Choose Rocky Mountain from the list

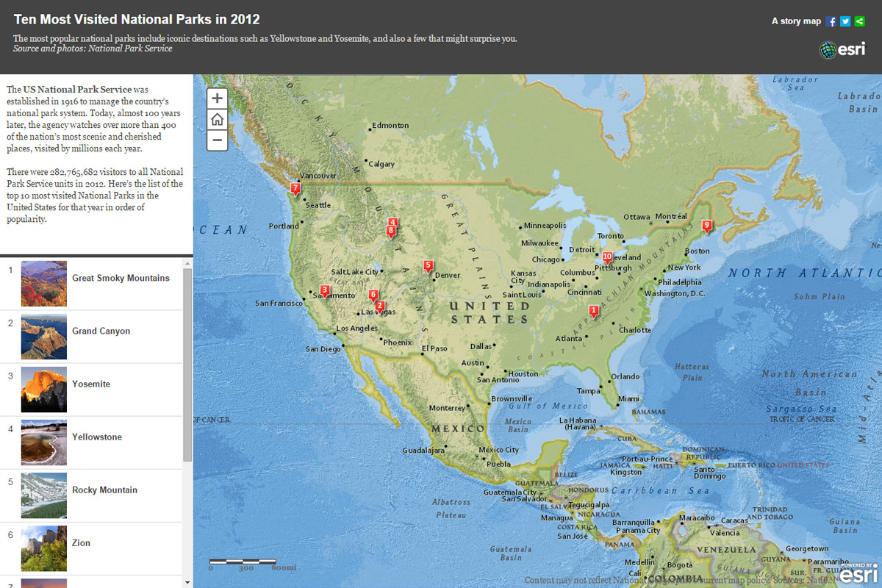[104, 490]
